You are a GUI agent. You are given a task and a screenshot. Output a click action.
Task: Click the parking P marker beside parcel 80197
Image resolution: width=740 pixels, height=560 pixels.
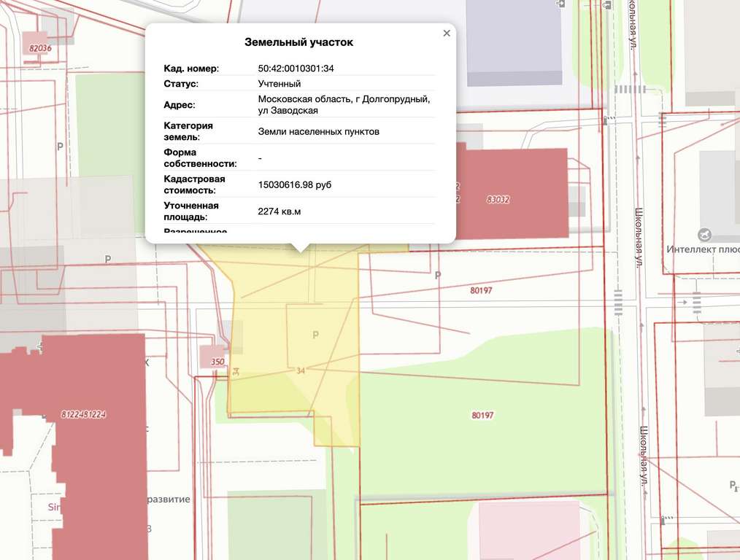437,275
